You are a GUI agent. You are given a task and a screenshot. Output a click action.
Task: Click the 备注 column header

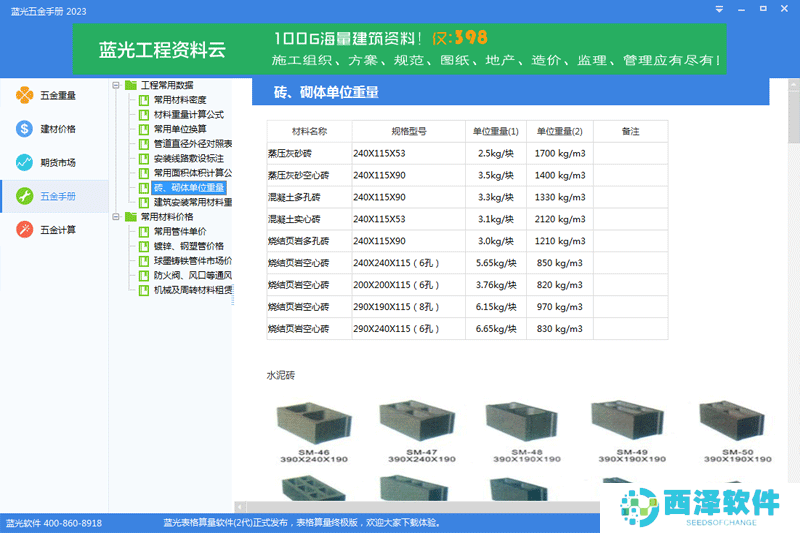(631, 132)
